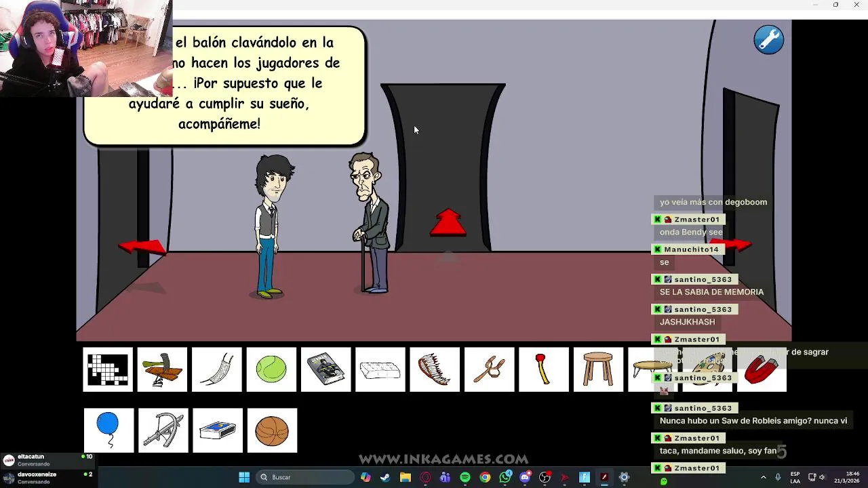Pick the basketball inventory item
The width and height of the screenshot is (868, 488).
272,430
